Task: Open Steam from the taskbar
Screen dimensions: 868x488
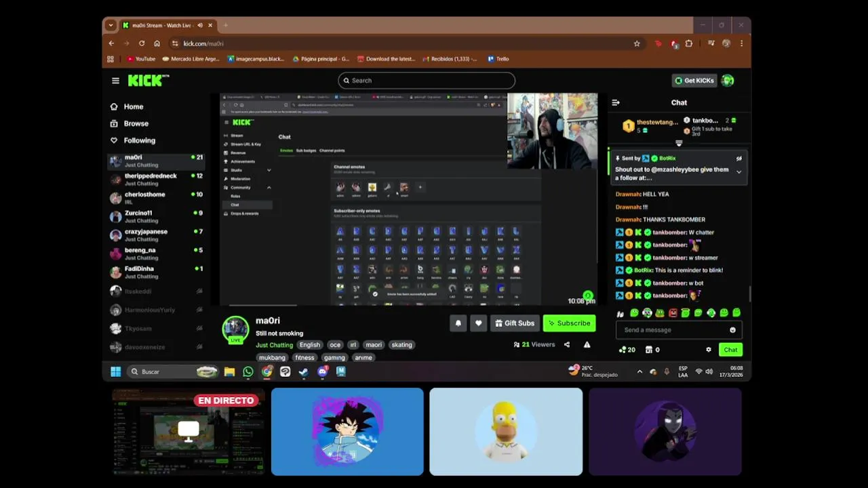Action: (x=304, y=371)
